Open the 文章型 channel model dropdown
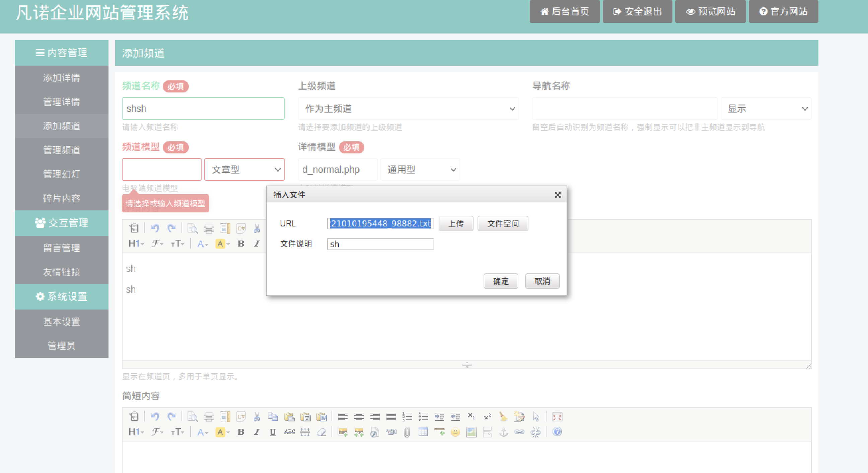Image resolution: width=868 pixels, height=473 pixels. [244, 170]
